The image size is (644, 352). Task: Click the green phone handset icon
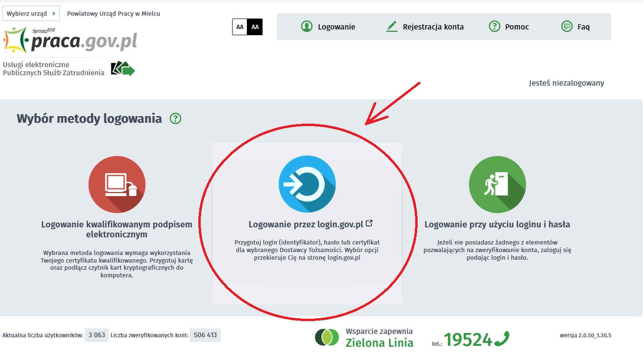click(x=502, y=339)
